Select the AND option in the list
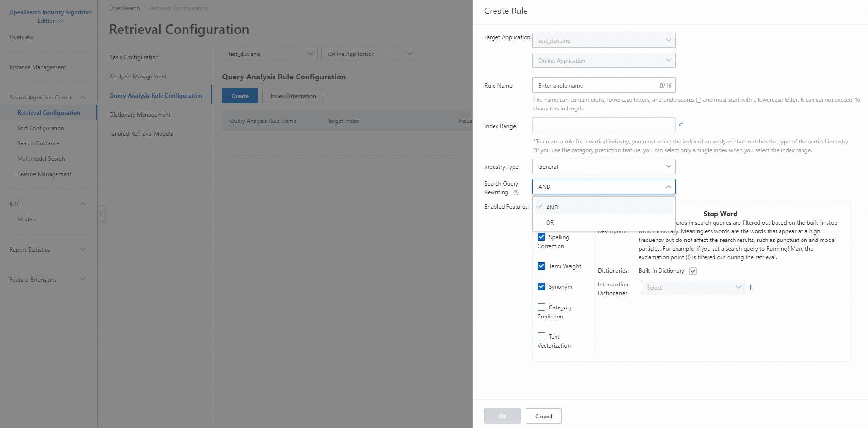Screen dimensions: 868x428 click(552, 207)
